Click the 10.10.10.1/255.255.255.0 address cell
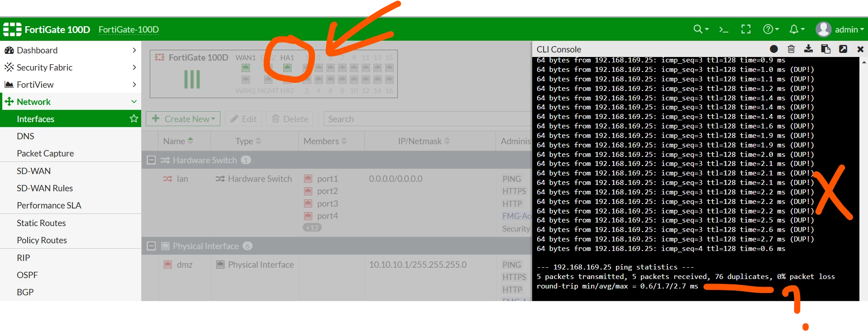868x331 pixels. coord(418,265)
